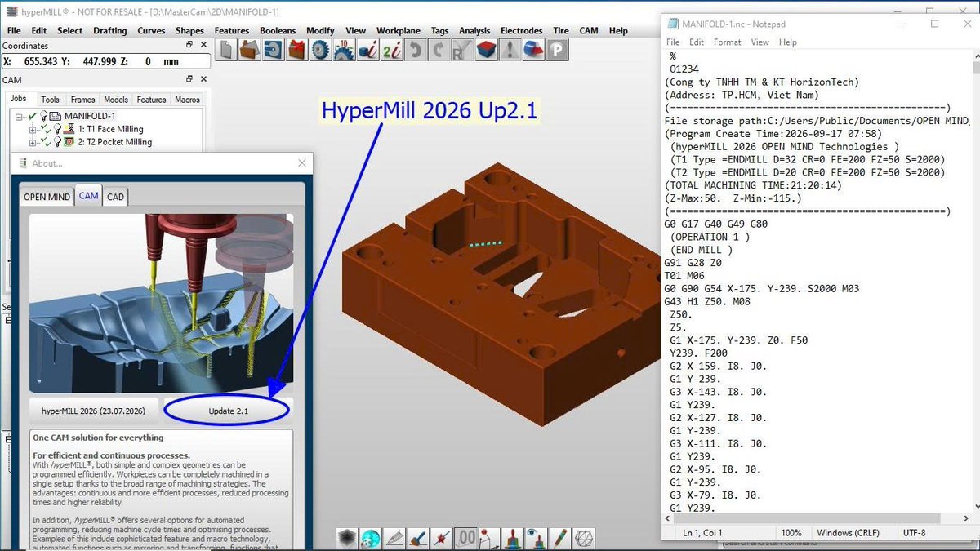
Task: Click the warning triangle toolbar icon
Action: point(510,51)
